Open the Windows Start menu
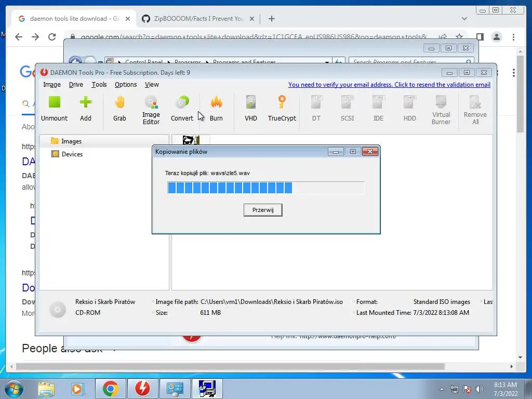 click(13, 389)
